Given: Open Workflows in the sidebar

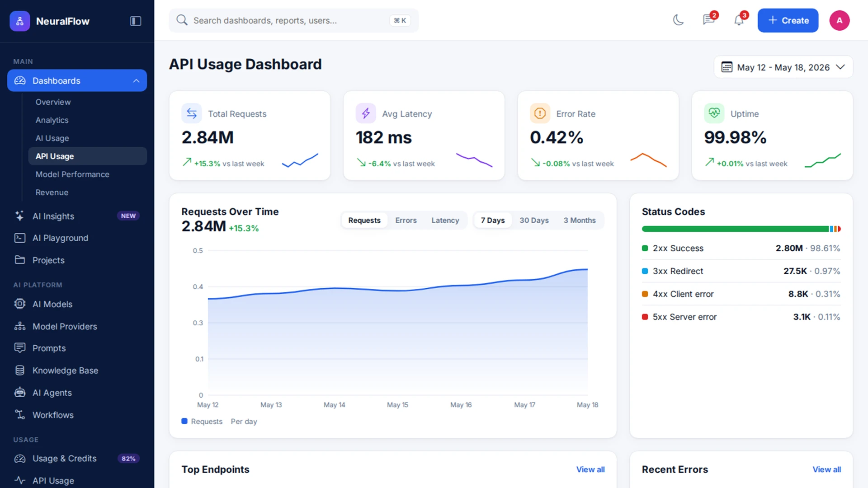Looking at the screenshot, I should pos(77,415).
